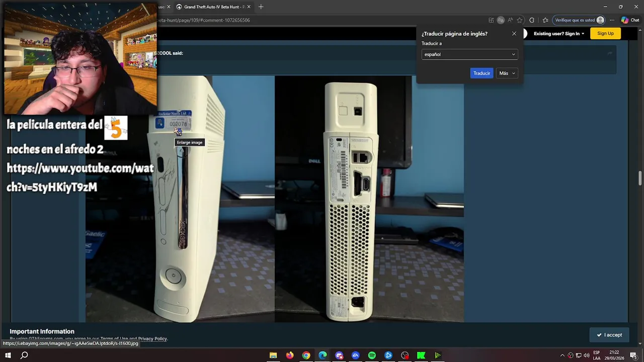The height and width of the screenshot is (362, 644).
Task: Open Spotify from the taskbar
Action: [372, 355]
